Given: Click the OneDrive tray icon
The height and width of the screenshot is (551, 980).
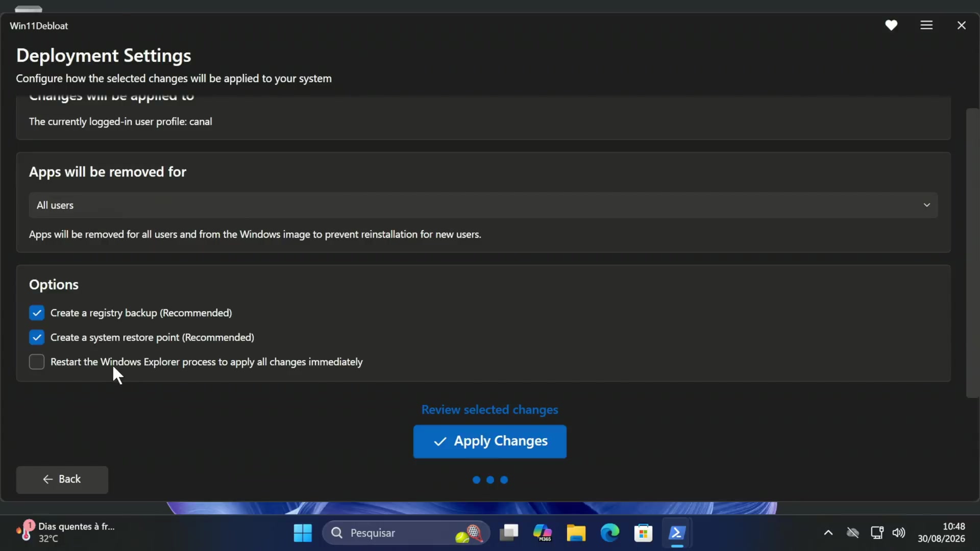Looking at the screenshot, I should tap(852, 533).
